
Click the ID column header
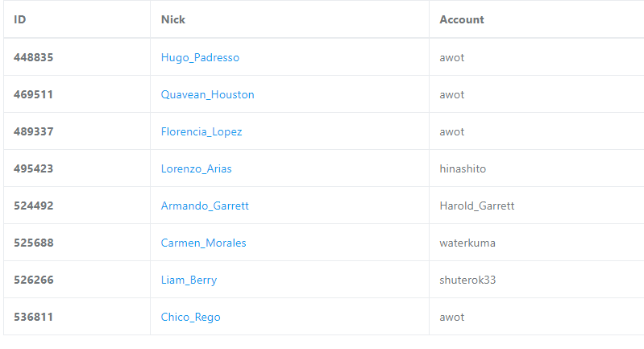pos(20,19)
